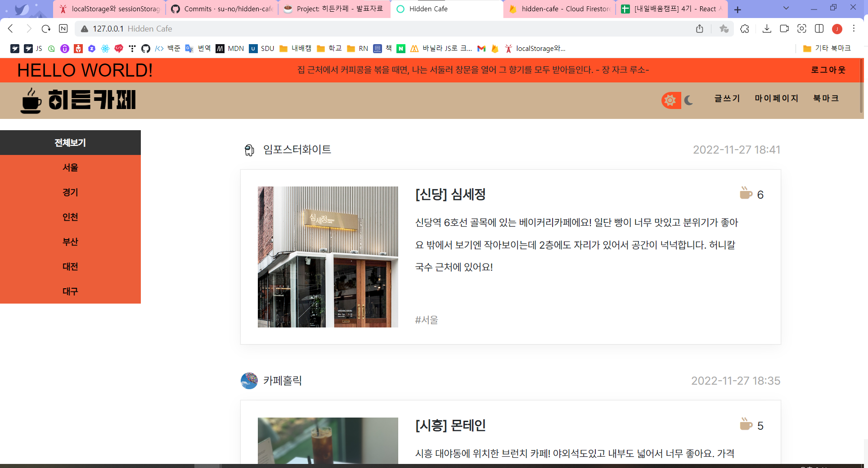The height and width of the screenshot is (468, 868).
Task: Open the 몬테인 iced coffee photo
Action: click(328, 441)
